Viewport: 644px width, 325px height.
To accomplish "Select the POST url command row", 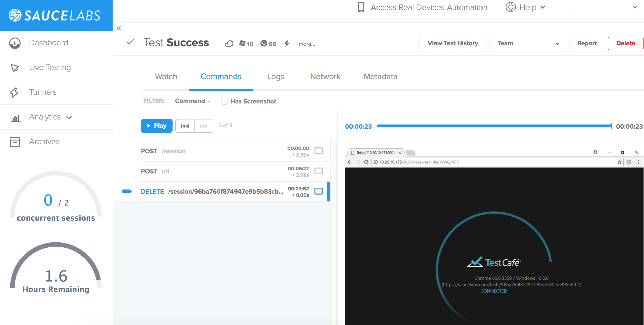I will (235, 171).
